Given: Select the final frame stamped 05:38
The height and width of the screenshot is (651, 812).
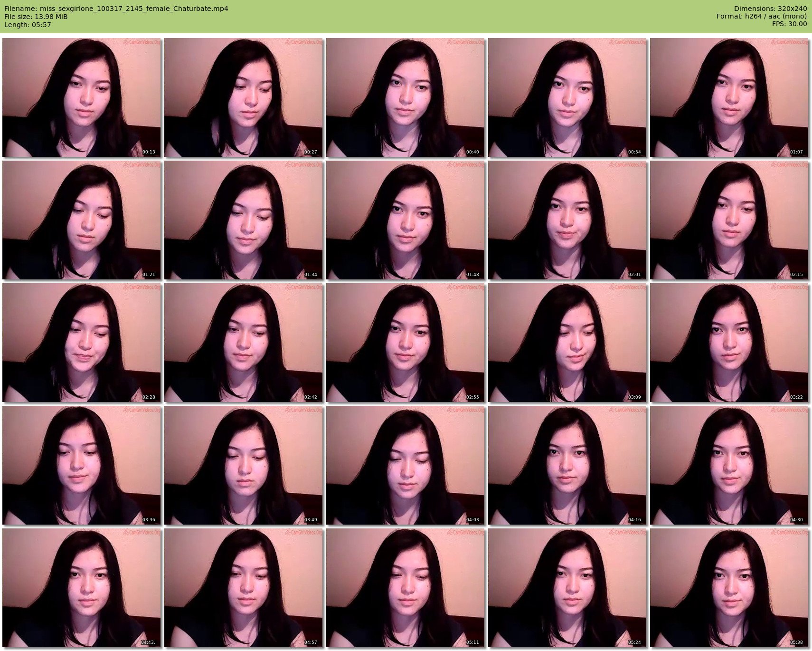Looking at the screenshot, I should (x=729, y=588).
